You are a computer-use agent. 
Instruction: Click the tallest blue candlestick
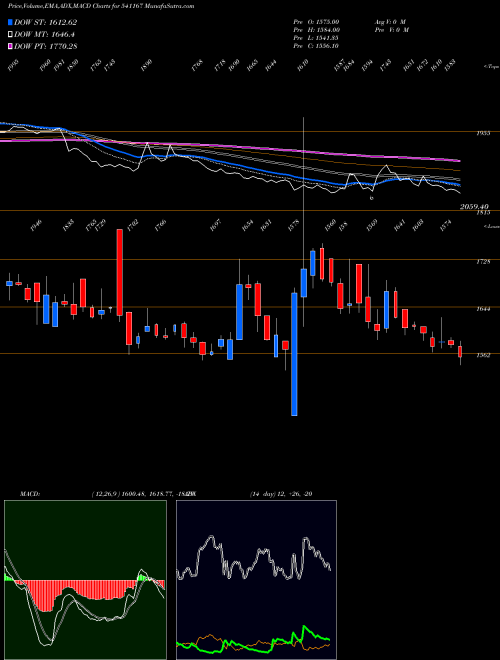coord(294,354)
